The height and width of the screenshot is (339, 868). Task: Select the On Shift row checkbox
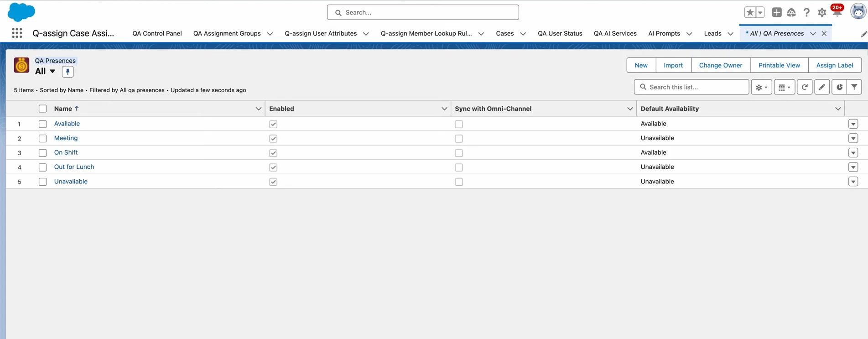42,153
